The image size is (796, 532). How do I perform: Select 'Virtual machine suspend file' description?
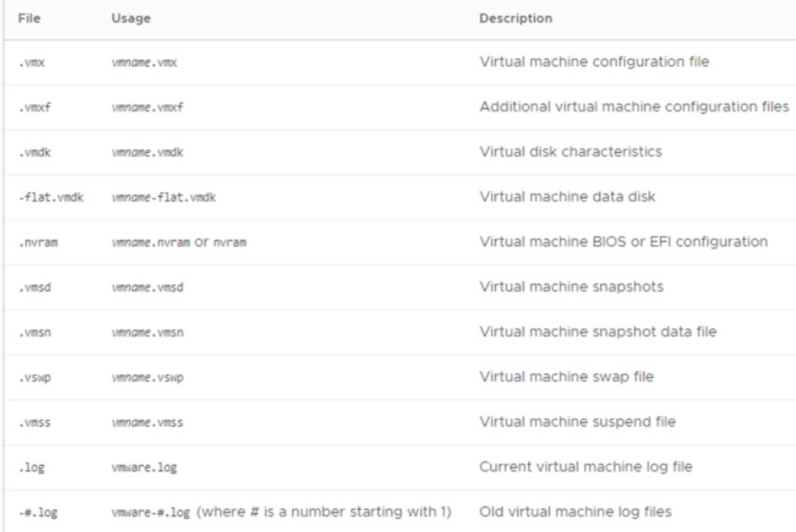pos(577,421)
